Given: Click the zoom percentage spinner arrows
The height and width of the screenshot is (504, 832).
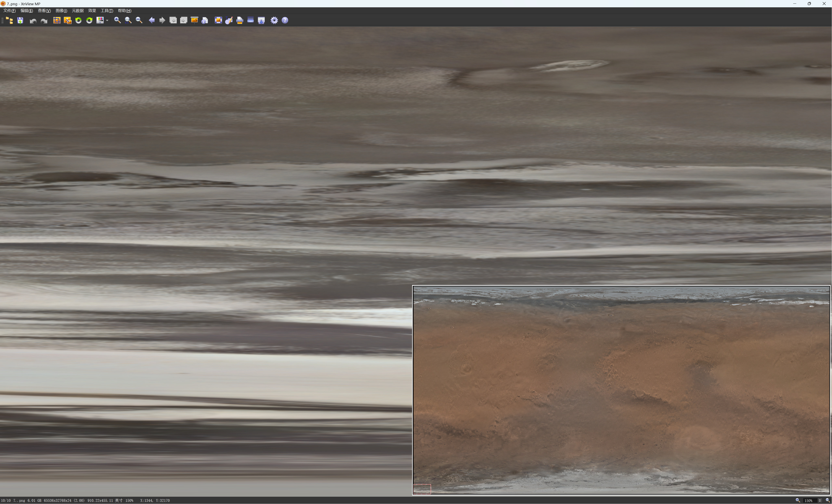Looking at the screenshot, I should 820,501.
